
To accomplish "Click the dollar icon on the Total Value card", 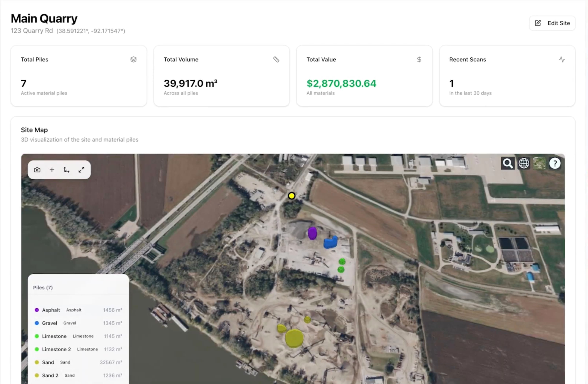I will 419,59.
